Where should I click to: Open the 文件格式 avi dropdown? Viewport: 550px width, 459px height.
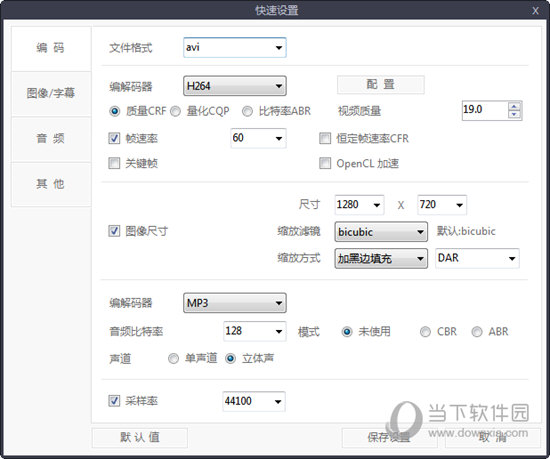(235, 47)
